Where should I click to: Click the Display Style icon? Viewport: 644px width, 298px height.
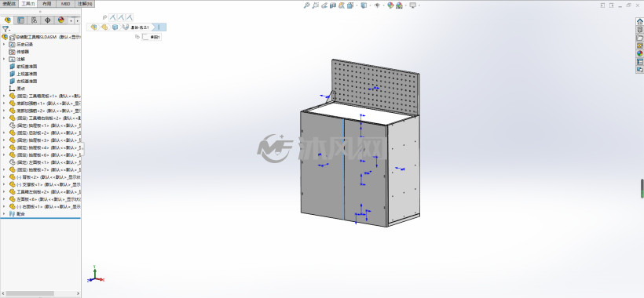coord(364,5)
